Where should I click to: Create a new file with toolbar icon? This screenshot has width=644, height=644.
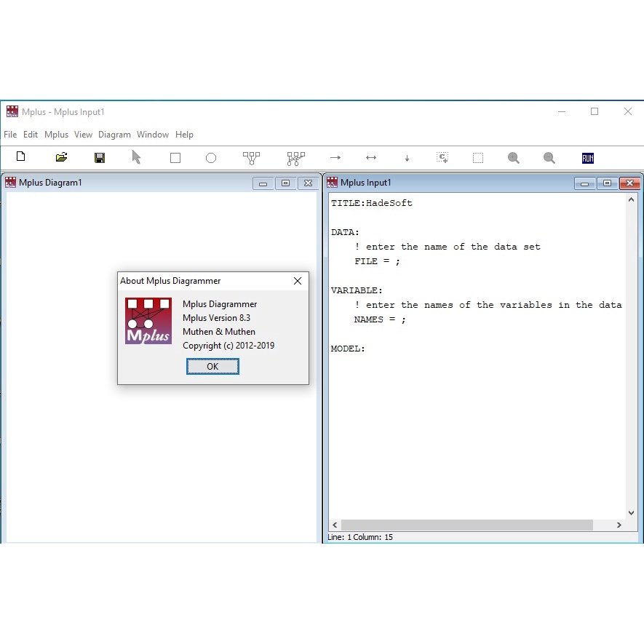pos(20,156)
